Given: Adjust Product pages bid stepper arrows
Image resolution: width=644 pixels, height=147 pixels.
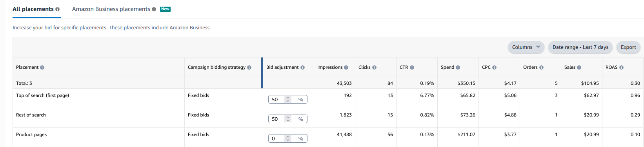Looking at the screenshot, I should pos(288,139).
